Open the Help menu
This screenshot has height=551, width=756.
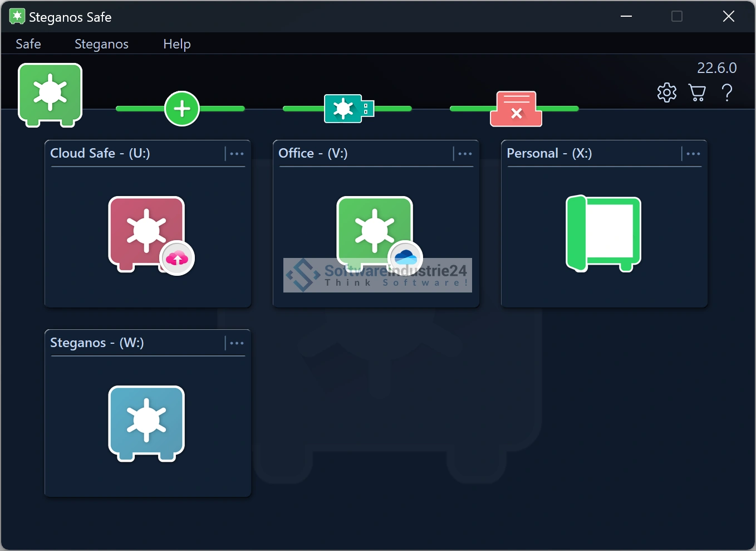pos(176,44)
